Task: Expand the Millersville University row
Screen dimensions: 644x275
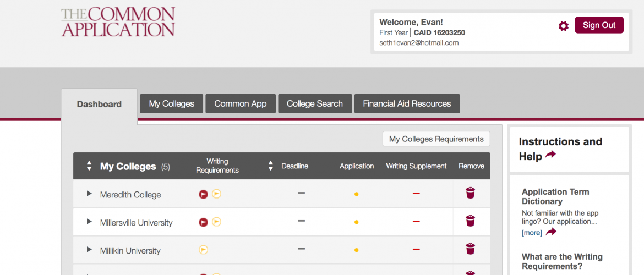Action: pos(89,221)
